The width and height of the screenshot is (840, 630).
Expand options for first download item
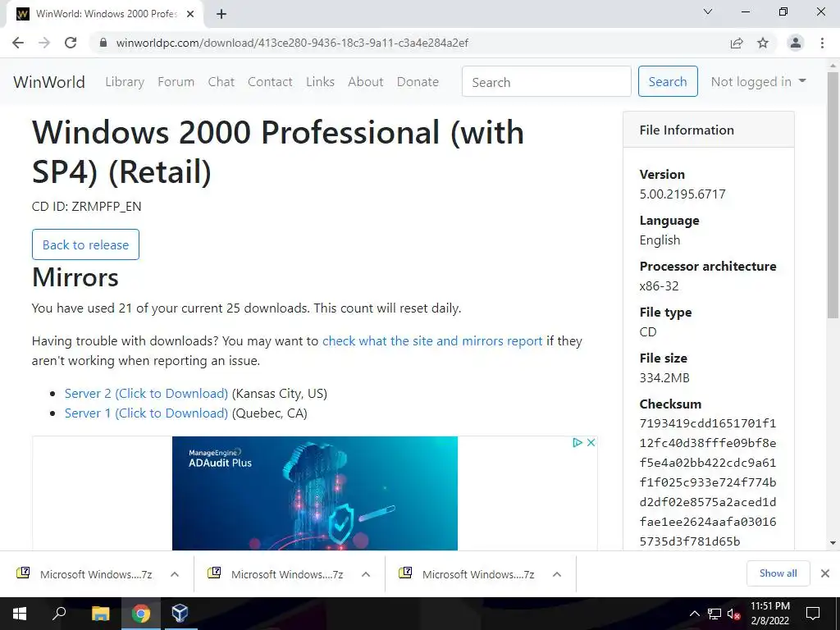(x=175, y=574)
